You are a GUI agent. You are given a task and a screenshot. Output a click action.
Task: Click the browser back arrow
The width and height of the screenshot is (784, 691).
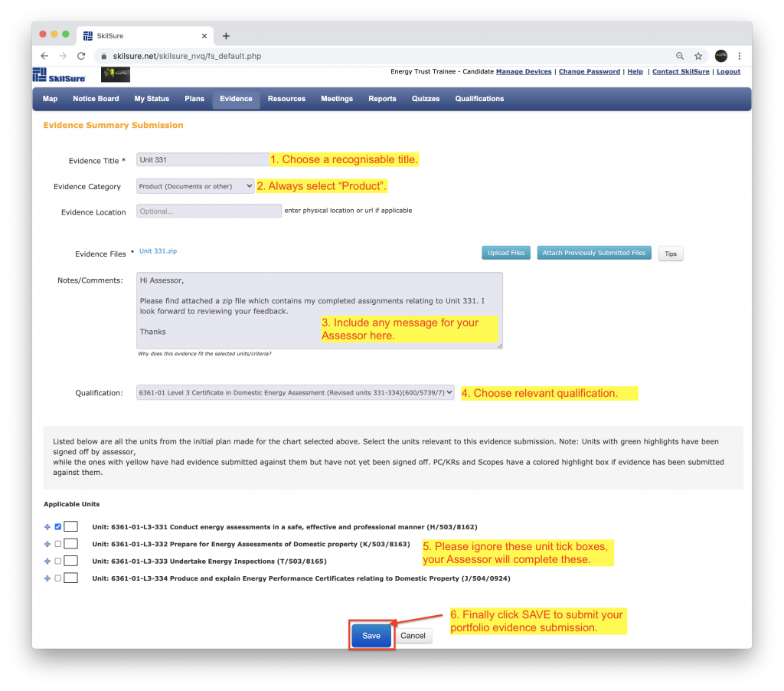click(44, 56)
